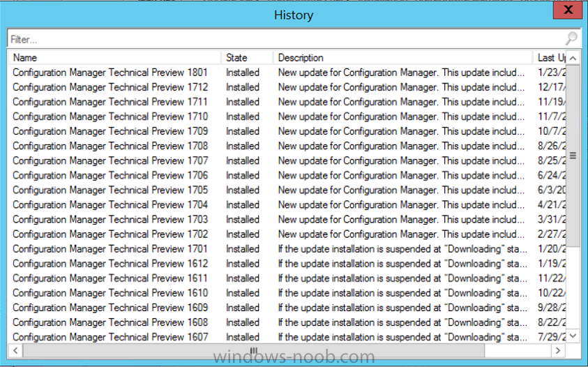Click the 4/21 date in Preview 1704 row
Viewport: 588px width, 367px height.
(552, 204)
